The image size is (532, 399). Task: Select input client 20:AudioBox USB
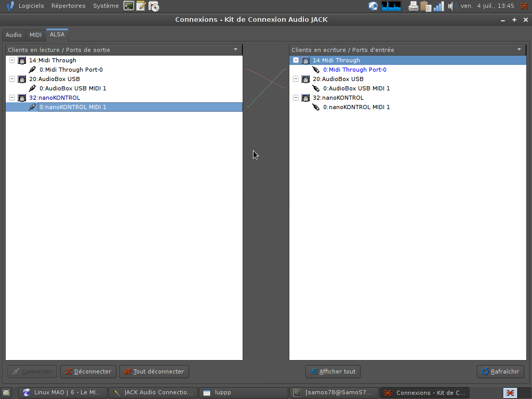pos(338,79)
